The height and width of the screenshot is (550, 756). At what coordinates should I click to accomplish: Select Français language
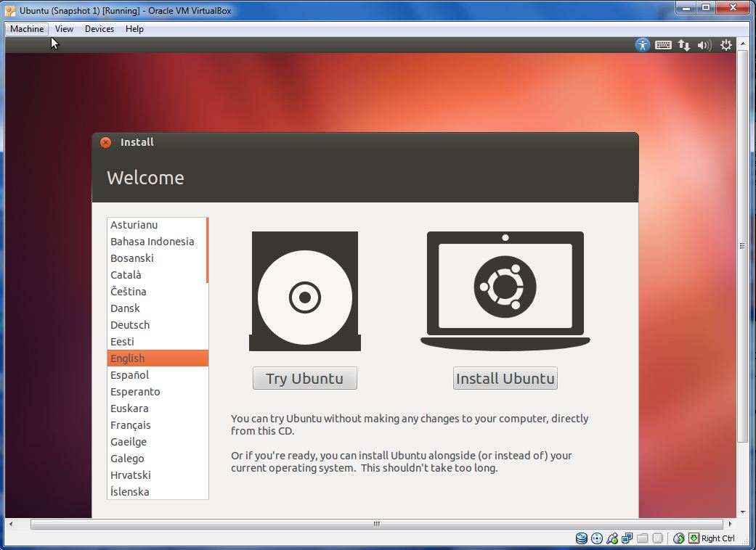[158, 425]
